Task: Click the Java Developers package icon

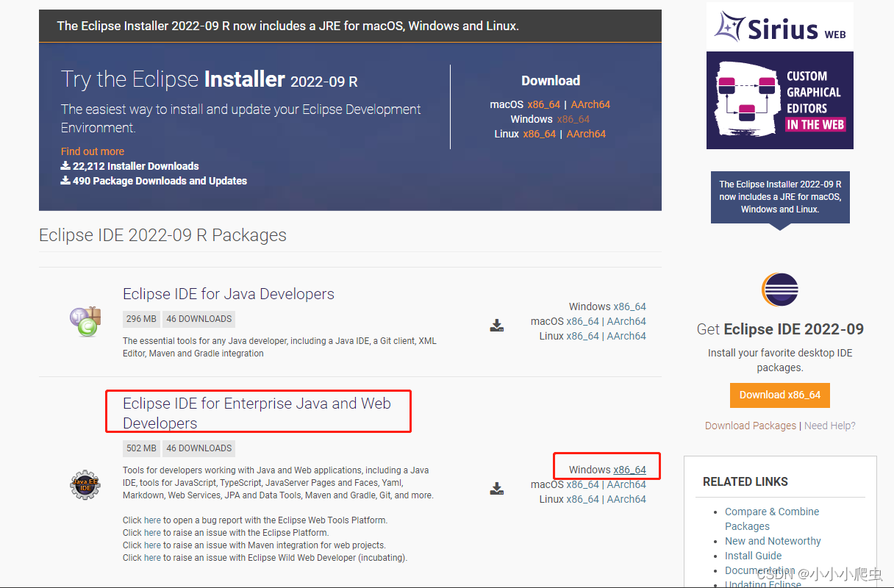Action: pos(85,322)
